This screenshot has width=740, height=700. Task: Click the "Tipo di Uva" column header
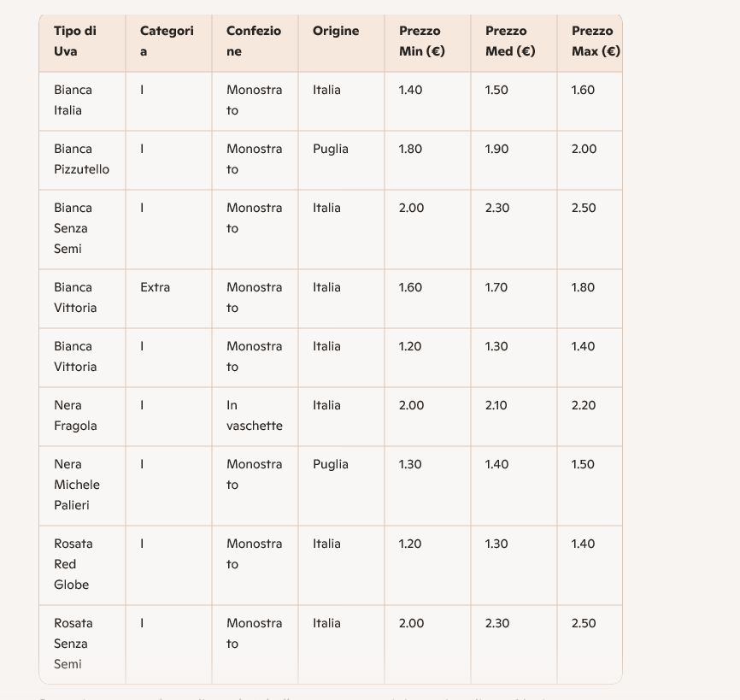(75, 41)
